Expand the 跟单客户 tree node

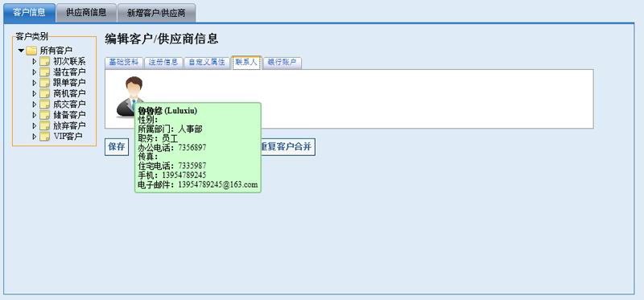[35, 83]
